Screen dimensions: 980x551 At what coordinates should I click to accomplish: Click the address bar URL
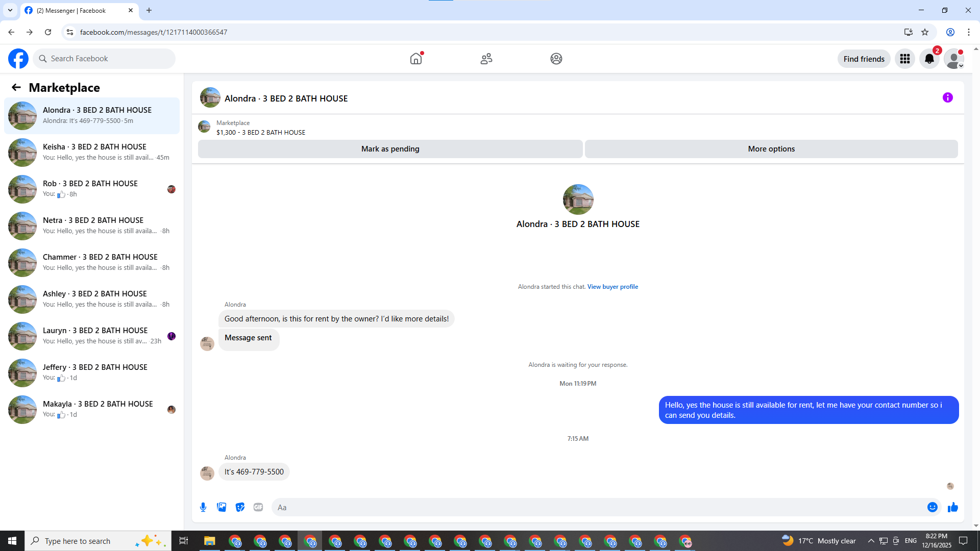(154, 32)
